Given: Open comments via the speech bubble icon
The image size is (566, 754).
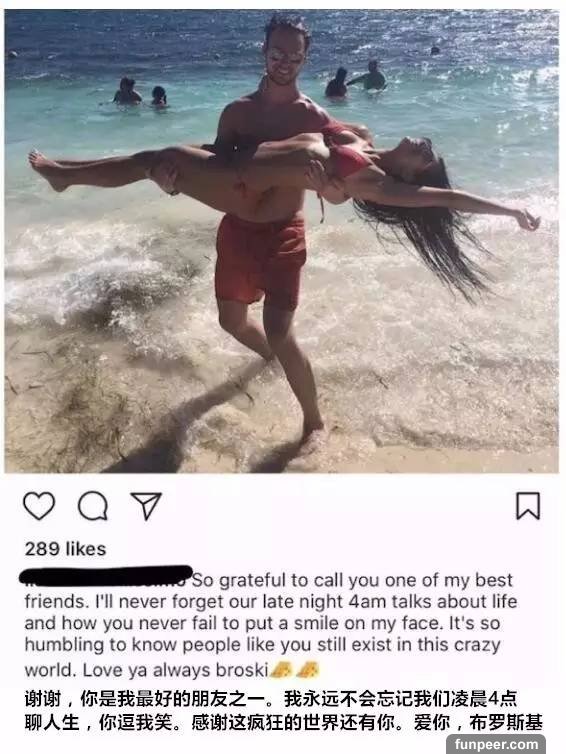Looking at the screenshot, I should click(x=92, y=506).
